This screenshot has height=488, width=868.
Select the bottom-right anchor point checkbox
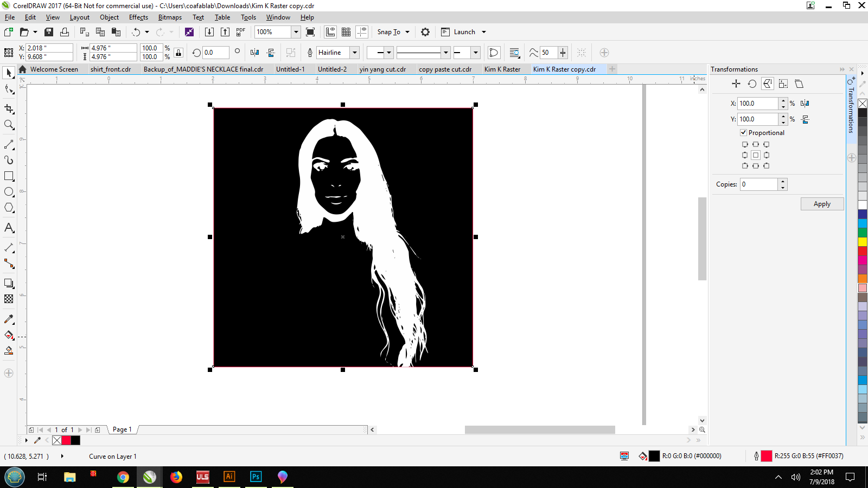[x=766, y=166]
